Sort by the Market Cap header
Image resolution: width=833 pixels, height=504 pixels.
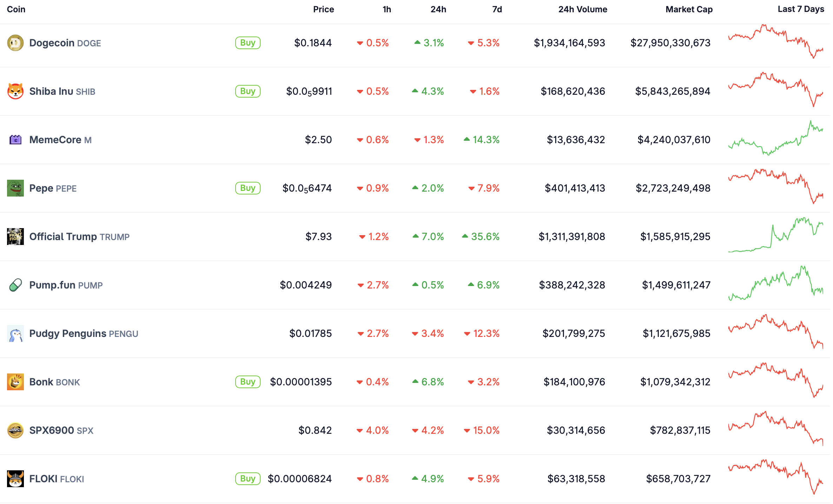click(689, 9)
